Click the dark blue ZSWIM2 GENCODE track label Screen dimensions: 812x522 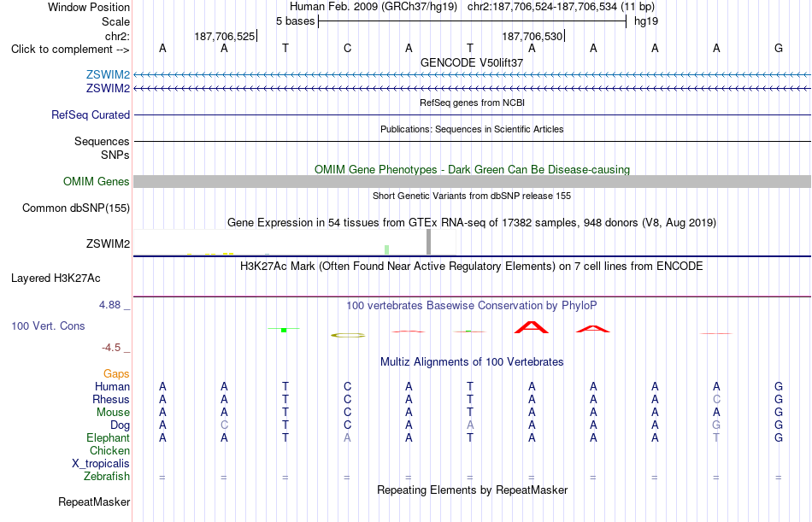point(108,89)
